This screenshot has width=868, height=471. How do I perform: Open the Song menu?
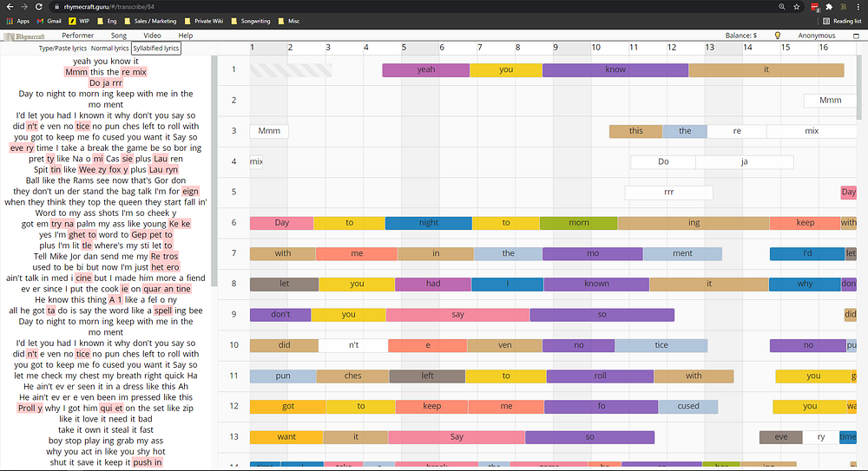[x=118, y=36]
